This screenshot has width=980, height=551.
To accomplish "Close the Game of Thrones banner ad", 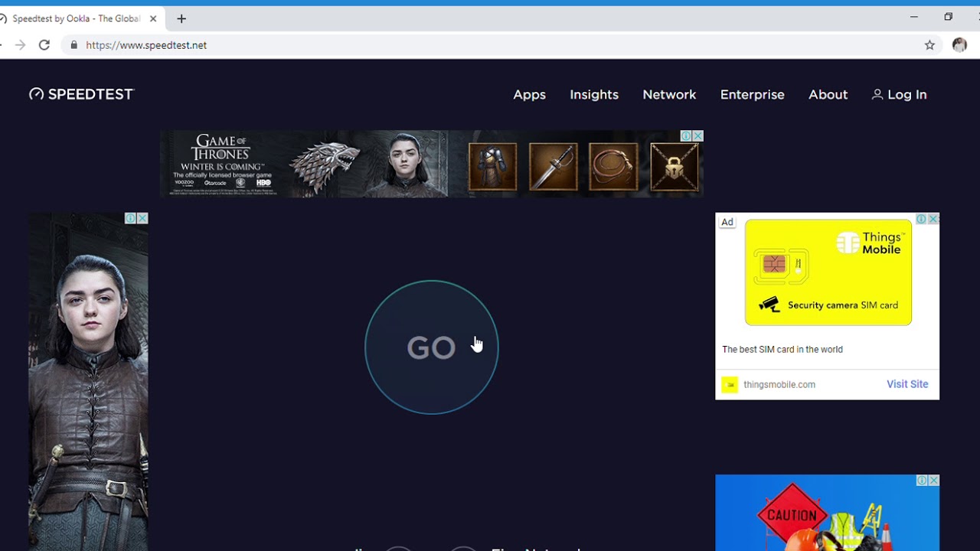I will coord(697,135).
